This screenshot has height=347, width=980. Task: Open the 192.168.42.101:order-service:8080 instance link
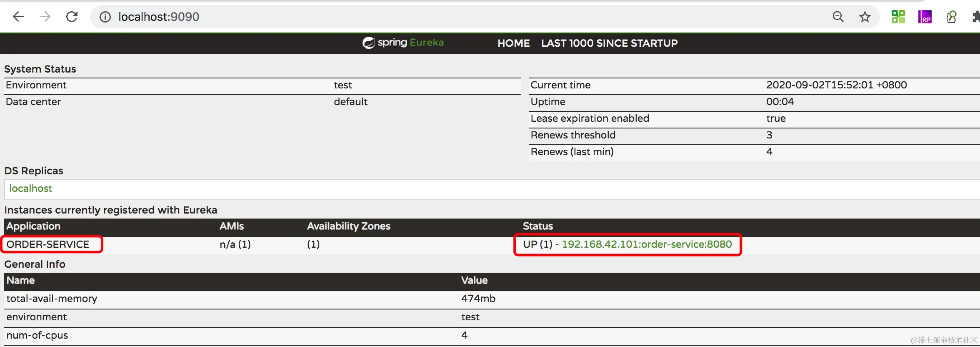pyautogui.click(x=647, y=244)
